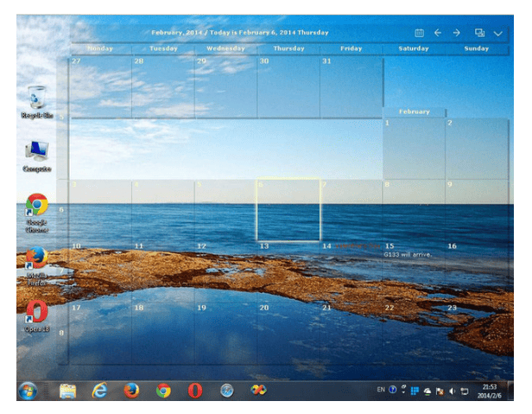Launch Chrome from the taskbar
This screenshot has height=414, width=532.
click(x=163, y=391)
